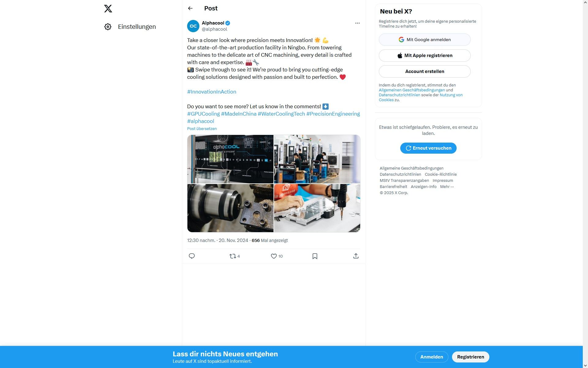588x368 pixels.
Task: Open the Alphacool profile avatar
Action: [193, 26]
